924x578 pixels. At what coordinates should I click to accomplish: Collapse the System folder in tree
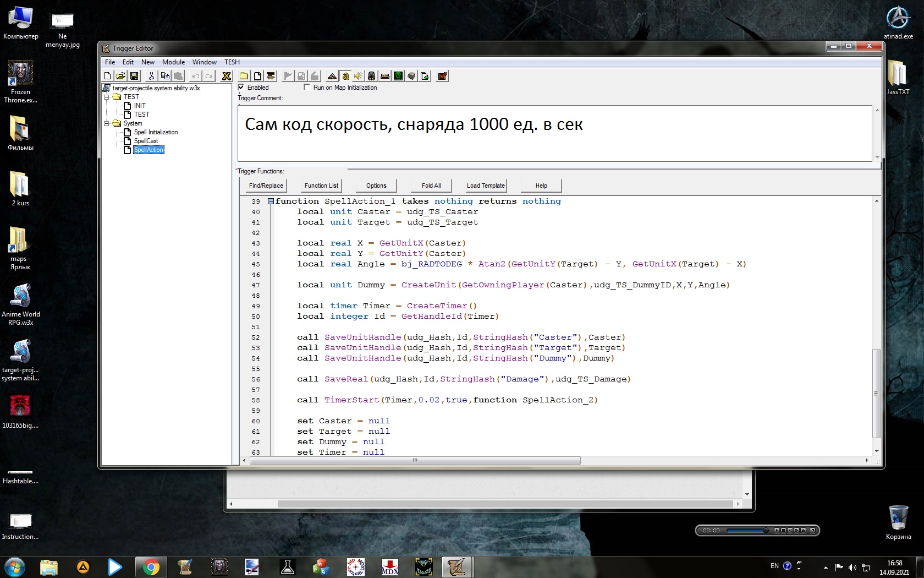pos(107,123)
